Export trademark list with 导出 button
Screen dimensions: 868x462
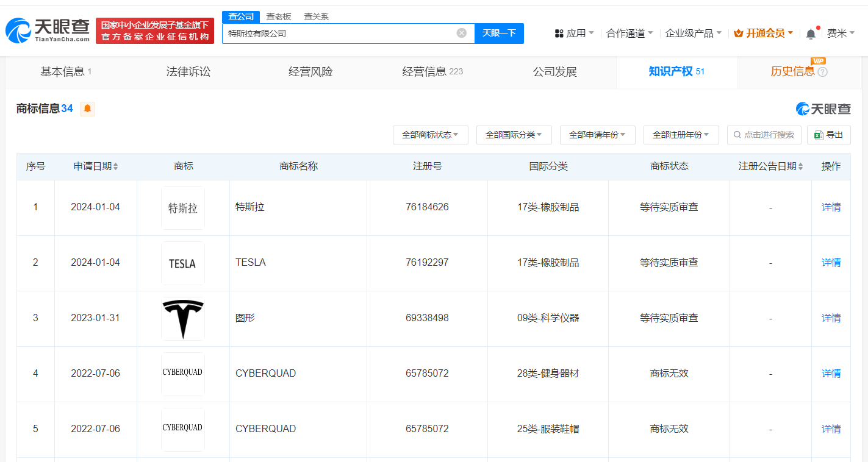[828, 135]
